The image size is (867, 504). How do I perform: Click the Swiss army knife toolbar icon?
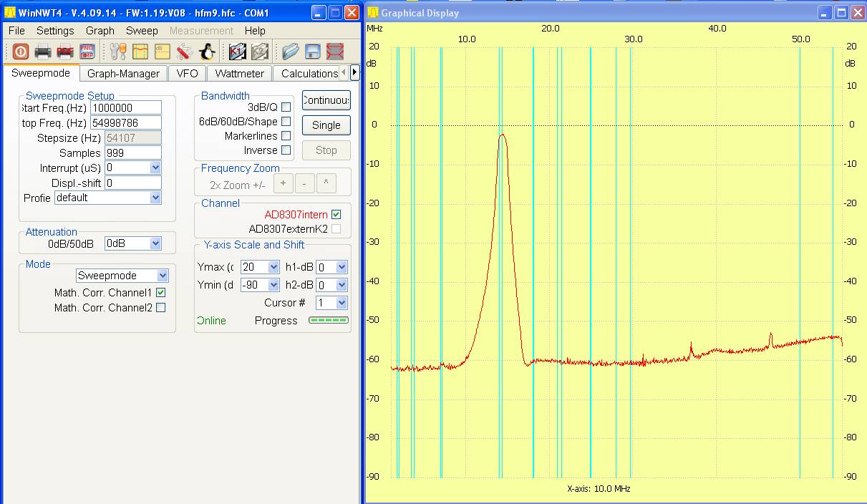point(185,52)
